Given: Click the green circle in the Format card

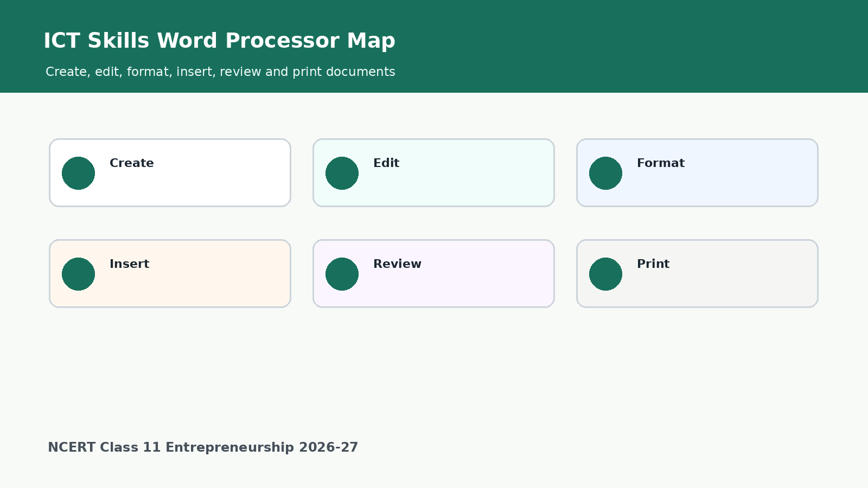Looking at the screenshot, I should [605, 173].
